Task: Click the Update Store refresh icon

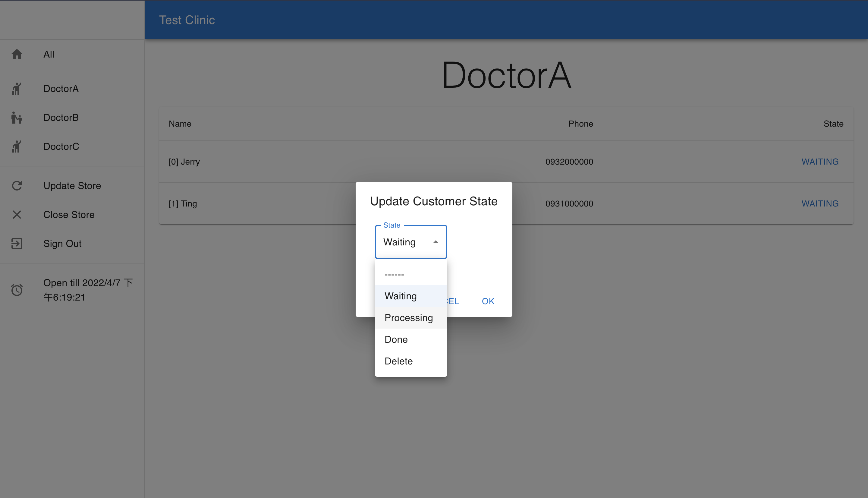Action: pos(17,186)
